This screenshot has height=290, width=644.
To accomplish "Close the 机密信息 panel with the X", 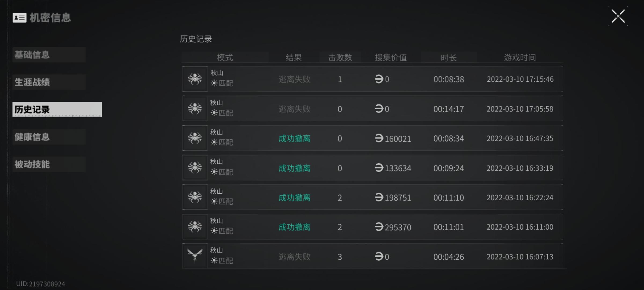I will click(x=618, y=16).
